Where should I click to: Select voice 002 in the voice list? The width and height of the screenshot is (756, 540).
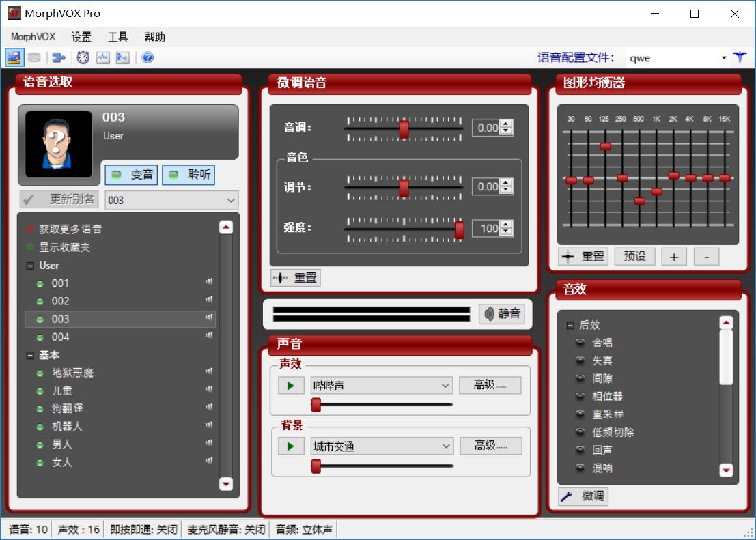pos(61,301)
